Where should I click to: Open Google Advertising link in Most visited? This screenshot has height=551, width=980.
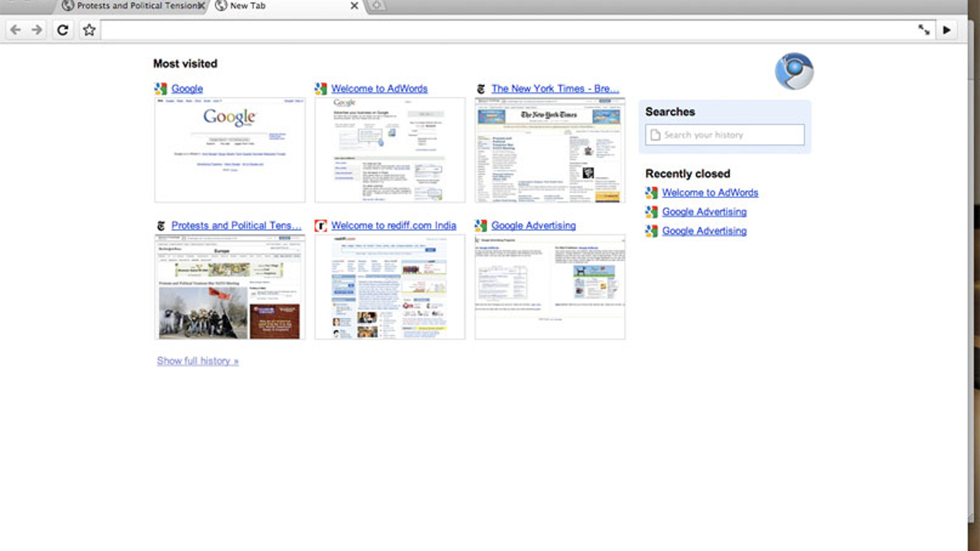point(533,226)
